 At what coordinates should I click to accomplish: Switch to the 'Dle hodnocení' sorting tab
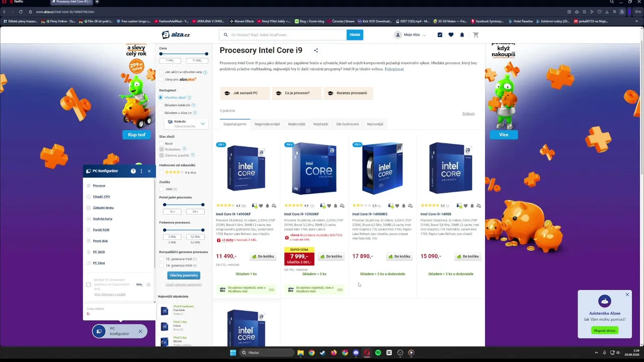(348, 124)
